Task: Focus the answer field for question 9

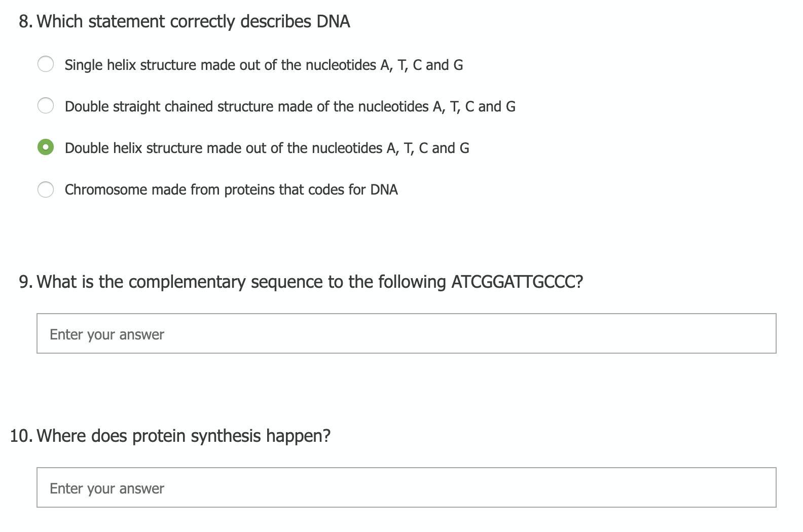Action: [406, 333]
